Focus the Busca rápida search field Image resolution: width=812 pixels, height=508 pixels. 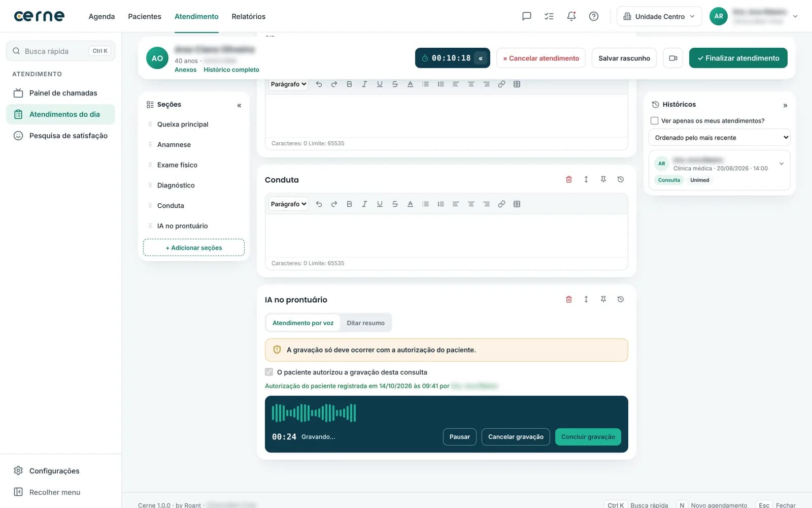61,51
